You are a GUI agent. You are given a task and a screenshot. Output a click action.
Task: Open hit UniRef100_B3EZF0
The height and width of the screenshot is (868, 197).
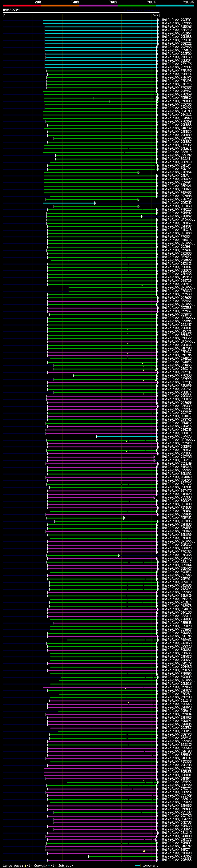tap(176, 30)
